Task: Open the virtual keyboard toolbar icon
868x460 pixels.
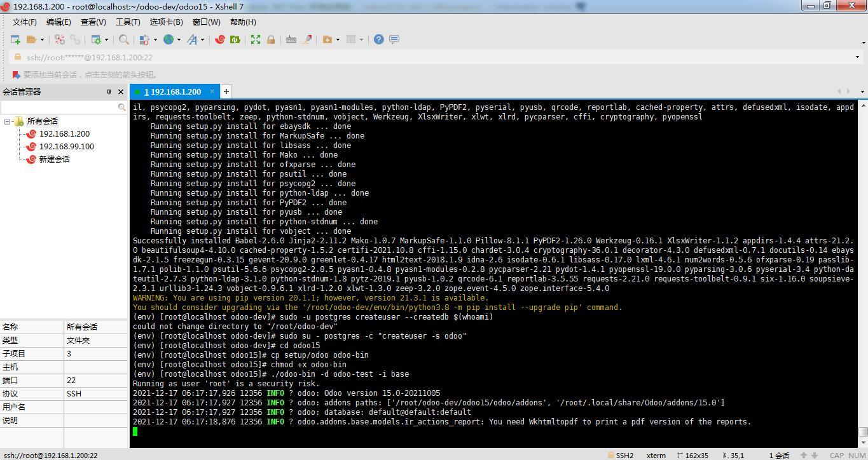Action: pyautogui.click(x=291, y=39)
